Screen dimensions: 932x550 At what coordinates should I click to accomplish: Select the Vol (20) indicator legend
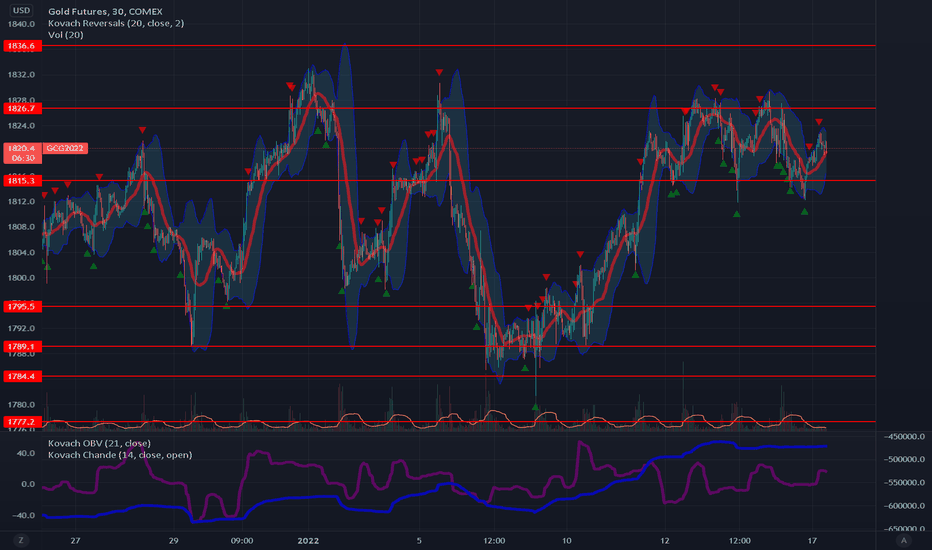tap(65, 35)
